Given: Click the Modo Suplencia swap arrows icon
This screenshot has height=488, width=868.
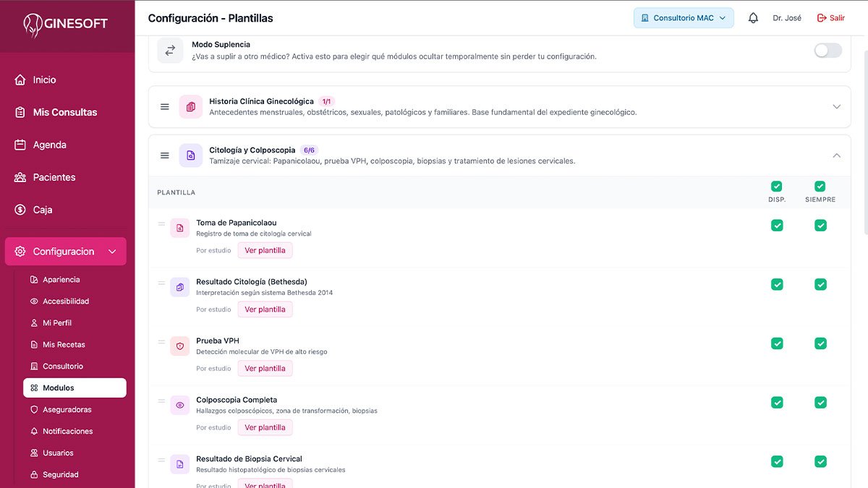Looking at the screenshot, I should (x=170, y=51).
